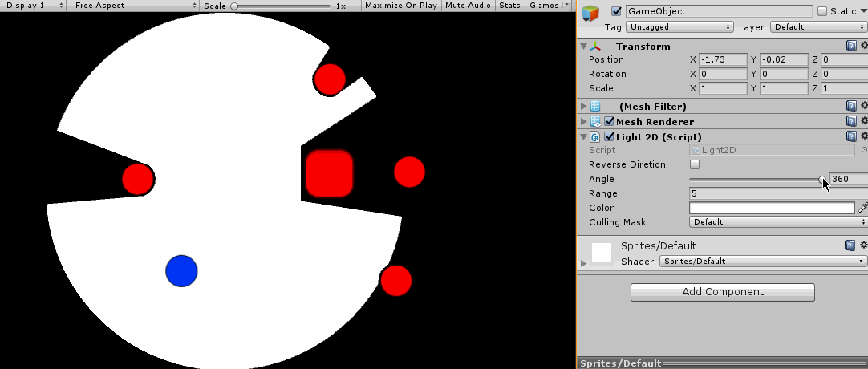Toggle Maximize On Play
This screenshot has height=369, width=868.
(x=400, y=6)
